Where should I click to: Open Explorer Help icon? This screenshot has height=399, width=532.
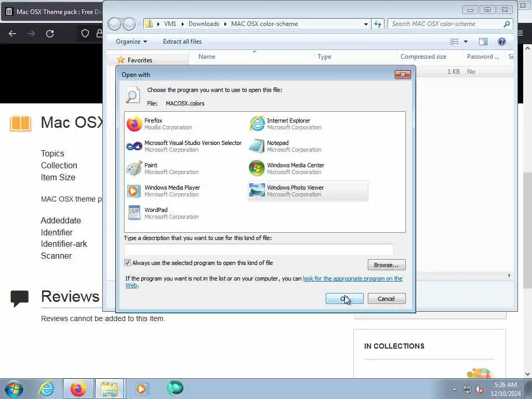[501, 42]
